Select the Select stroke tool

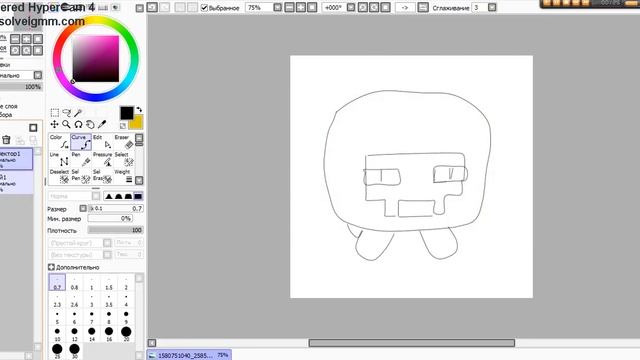[124, 159]
